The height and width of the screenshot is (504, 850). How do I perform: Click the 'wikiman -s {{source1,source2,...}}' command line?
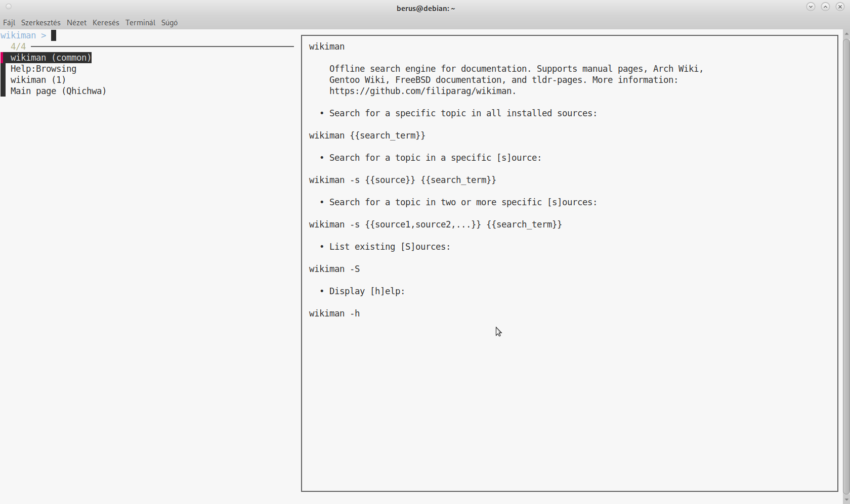436,224
